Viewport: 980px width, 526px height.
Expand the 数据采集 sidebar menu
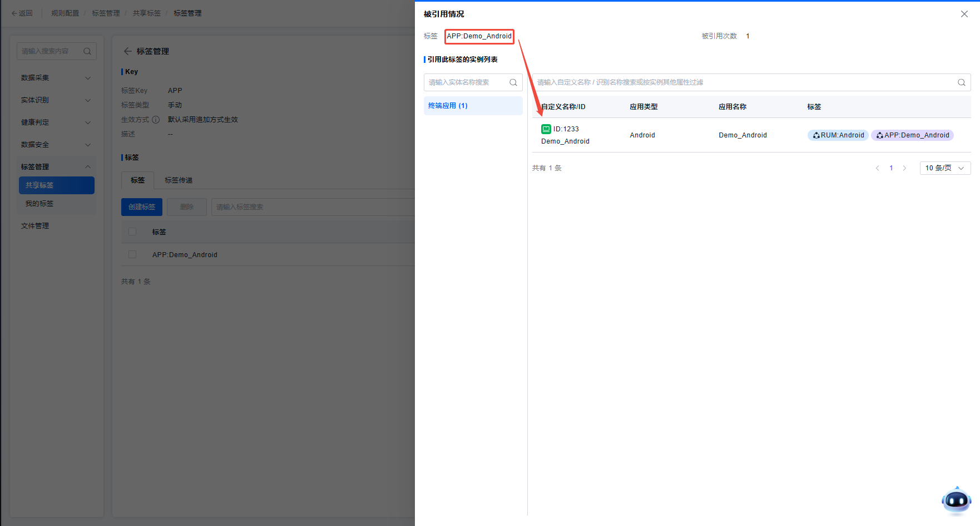(x=56, y=78)
